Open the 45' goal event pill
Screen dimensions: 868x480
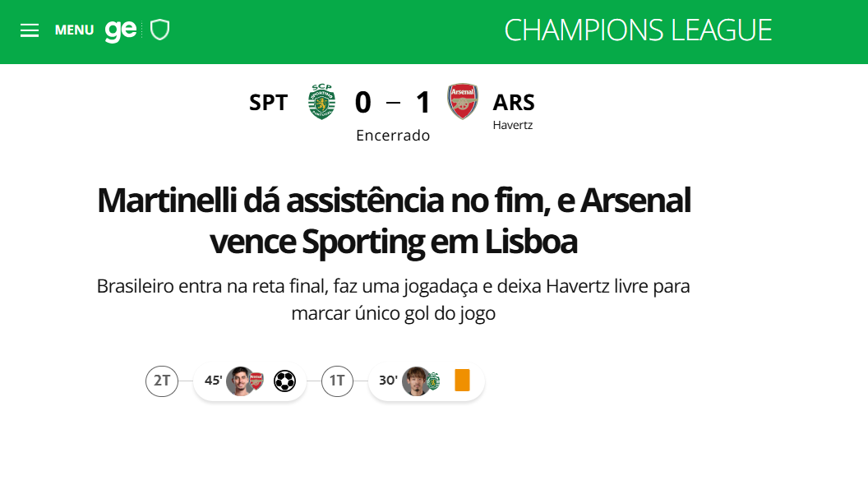[250, 381]
